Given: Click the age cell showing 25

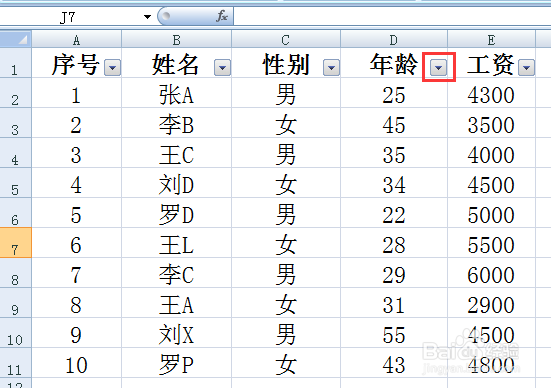Looking at the screenshot, I should (394, 93).
